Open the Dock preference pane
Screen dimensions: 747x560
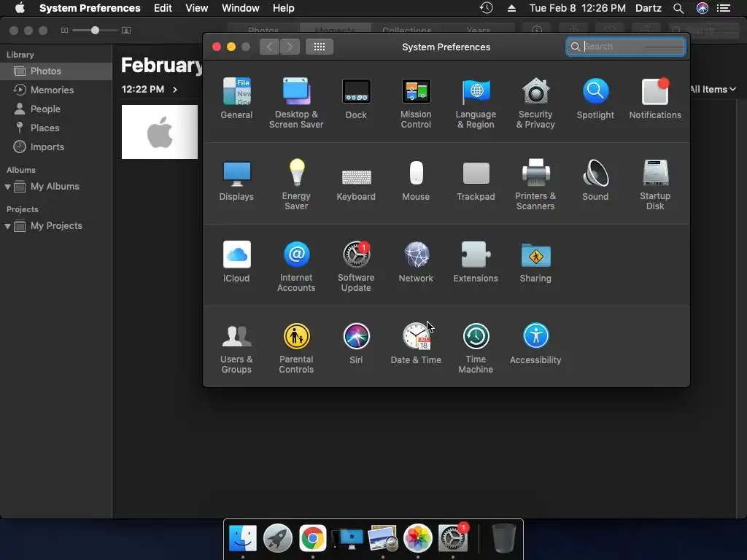[x=356, y=98]
